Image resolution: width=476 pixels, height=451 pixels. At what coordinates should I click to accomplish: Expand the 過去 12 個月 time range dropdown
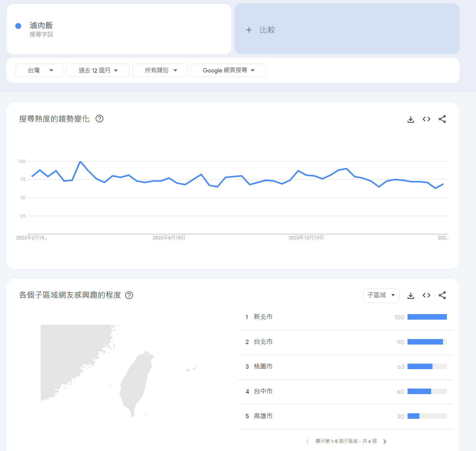point(98,70)
